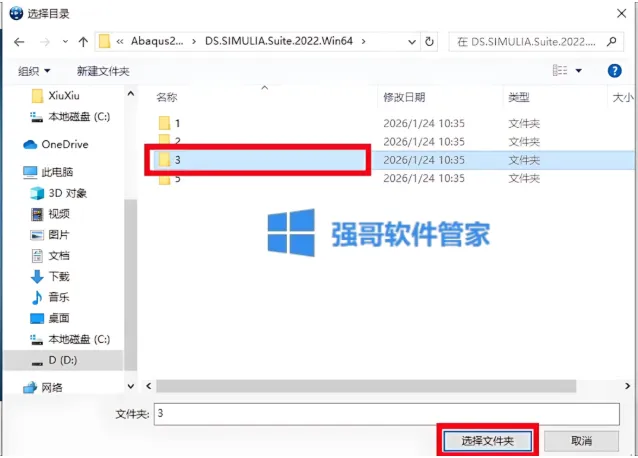Click DS.SIMULIA.Suite.2022.Win64 breadcrumb
The image size is (638, 458).
coord(279,41)
